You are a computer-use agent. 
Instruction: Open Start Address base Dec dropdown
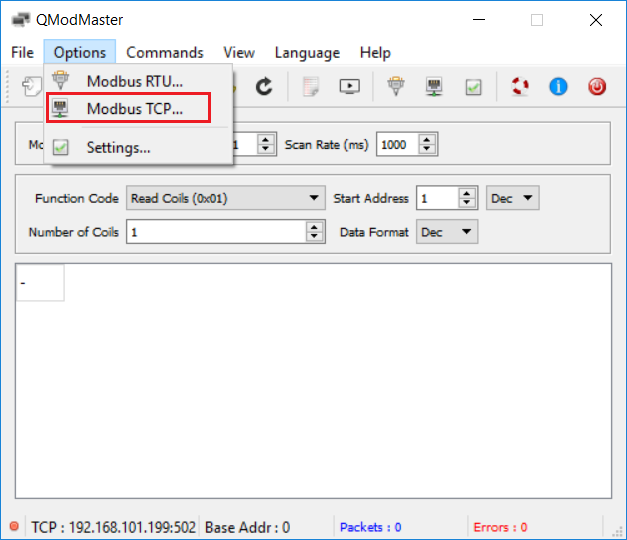[x=513, y=198]
